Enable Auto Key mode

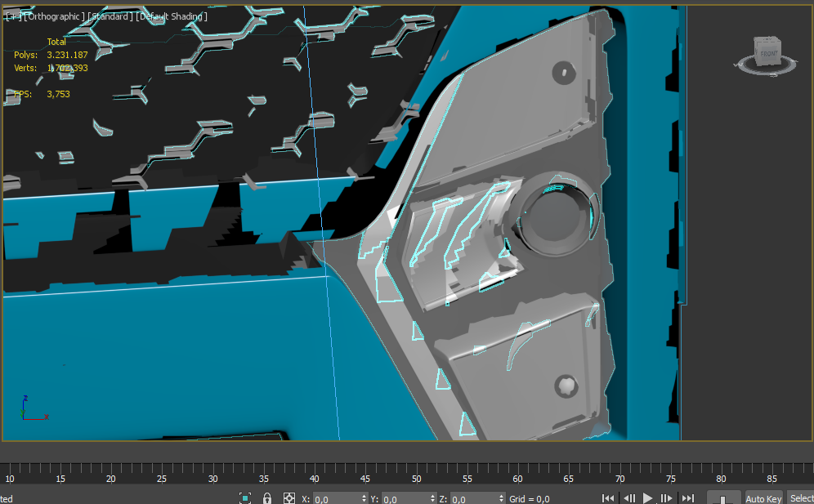click(763, 498)
